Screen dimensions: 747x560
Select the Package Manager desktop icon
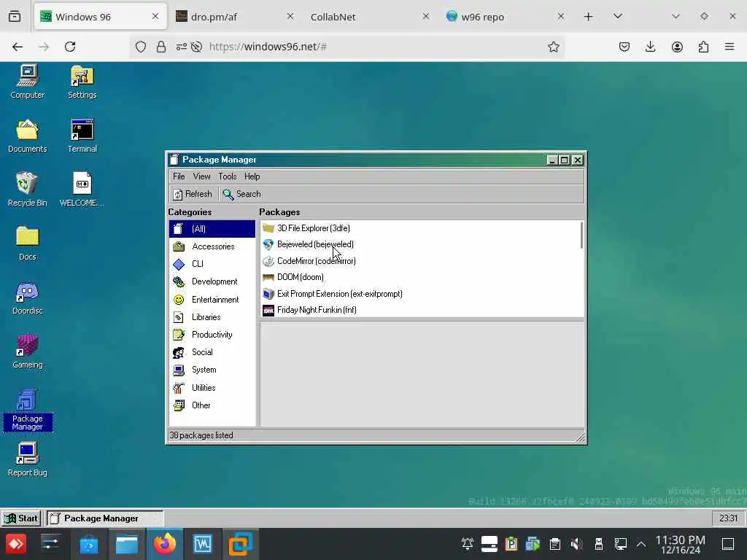coord(27,411)
